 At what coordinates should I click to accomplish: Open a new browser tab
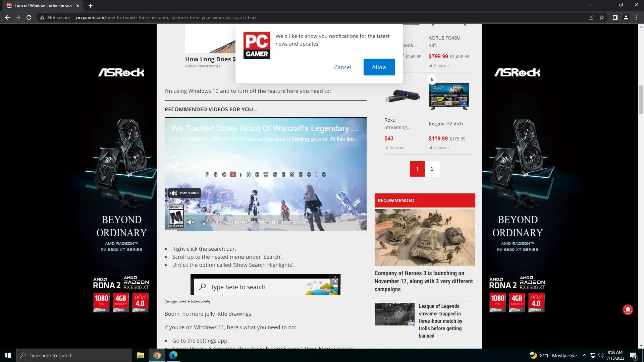tap(91, 6)
